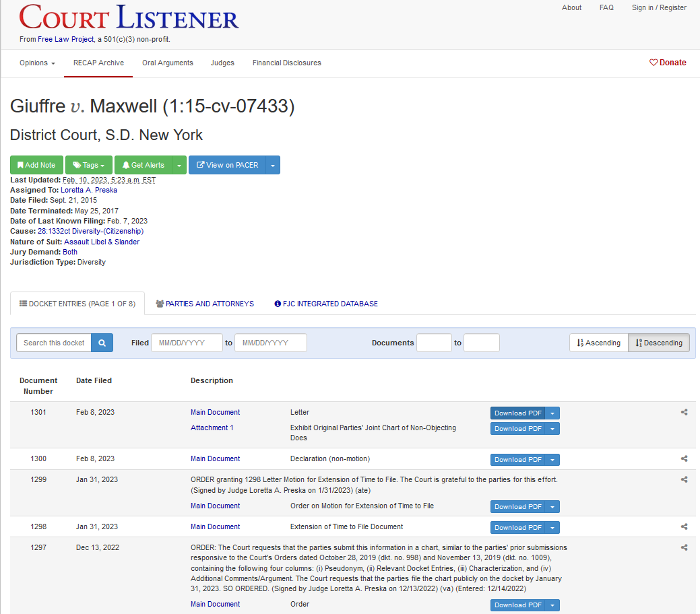Open the Opinions dropdown menu
Image resolution: width=700 pixels, height=614 pixels.
pos(37,63)
